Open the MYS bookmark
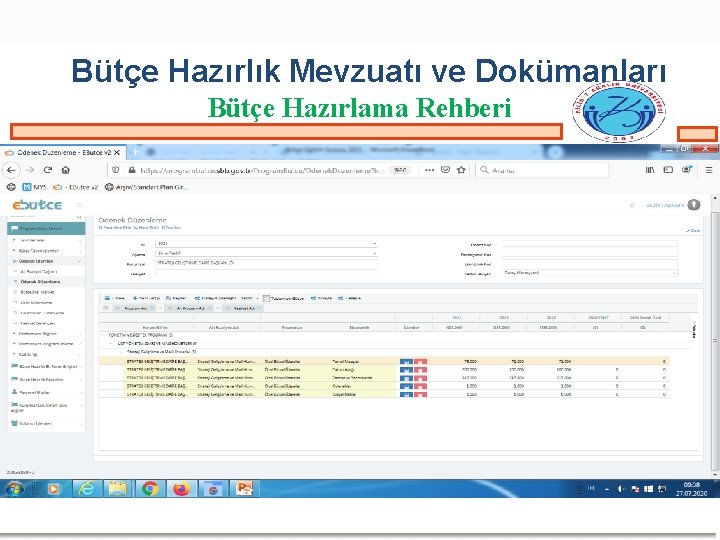This screenshot has width=720, height=540. point(34,187)
